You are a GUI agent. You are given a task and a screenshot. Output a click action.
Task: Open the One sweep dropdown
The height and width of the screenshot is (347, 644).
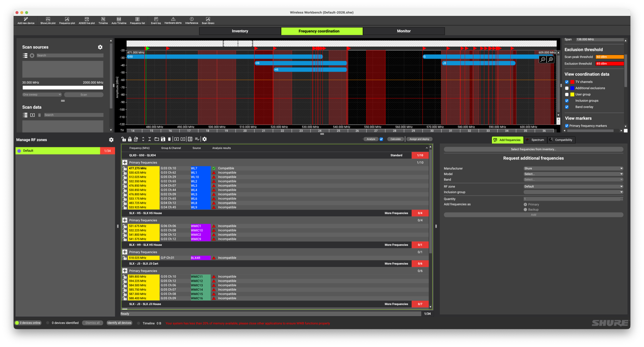(x=42, y=95)
